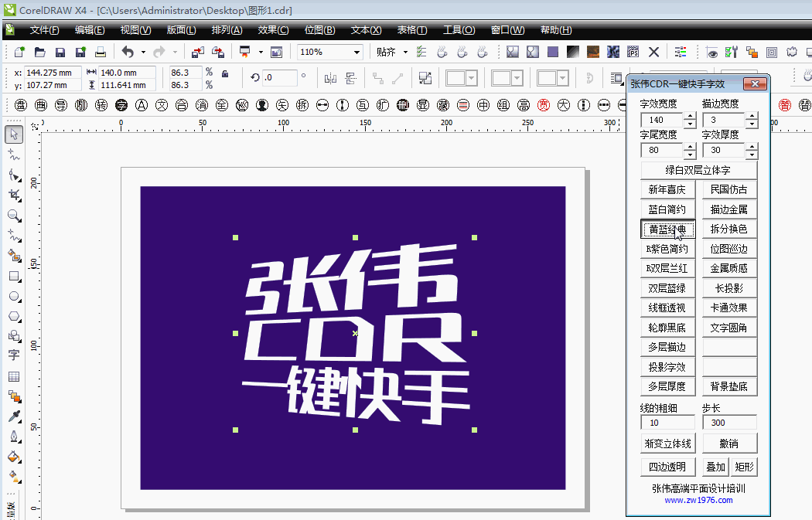Select the Crop tool

(x=14, y=195)
